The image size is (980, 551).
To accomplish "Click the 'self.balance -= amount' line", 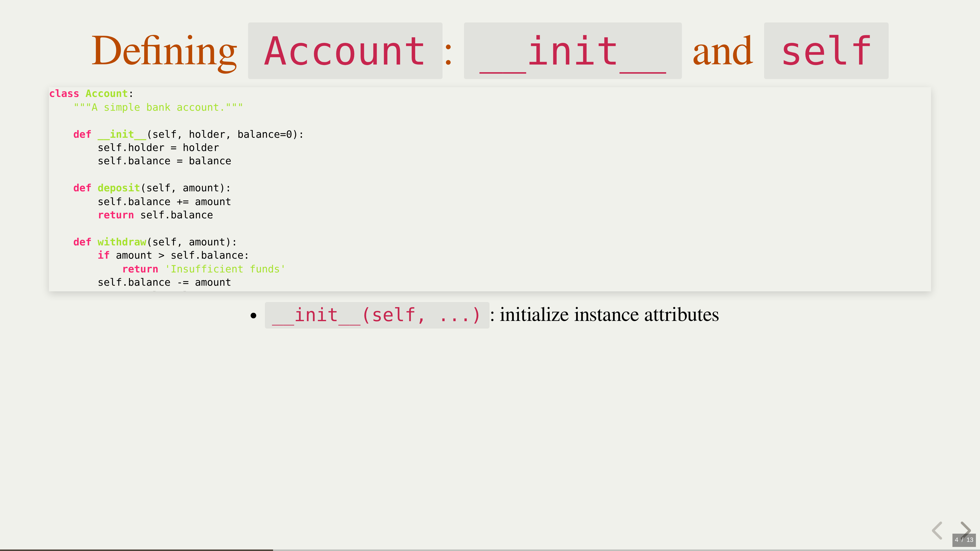I will (x=164, y=282).
